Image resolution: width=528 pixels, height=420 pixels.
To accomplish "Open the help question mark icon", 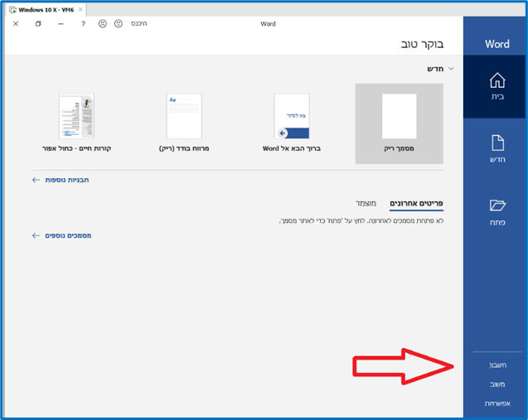I will 83,24.
